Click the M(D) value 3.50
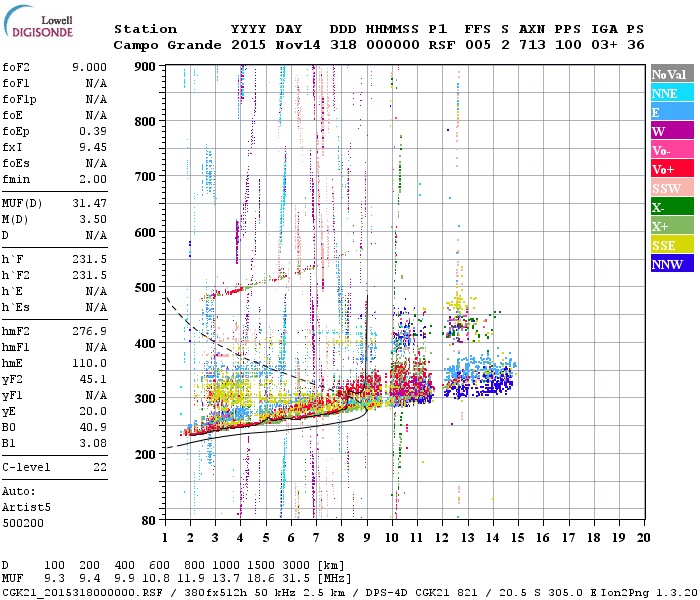 [93, 219]
